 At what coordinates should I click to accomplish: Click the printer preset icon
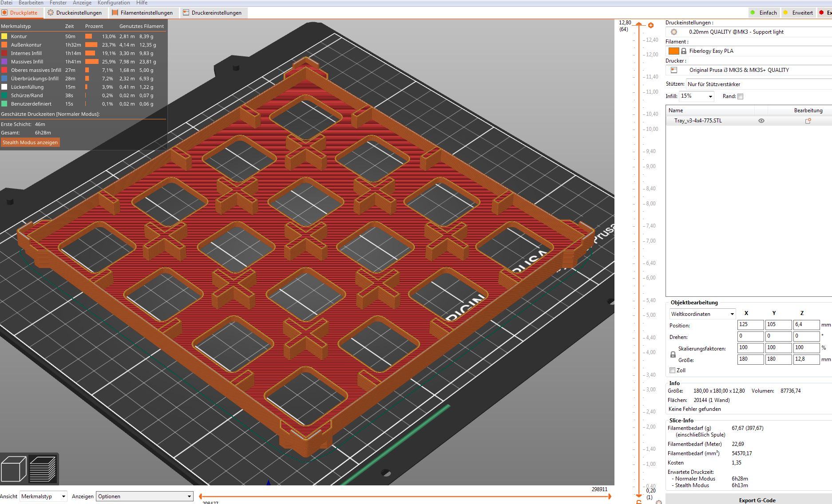[674, 70]
